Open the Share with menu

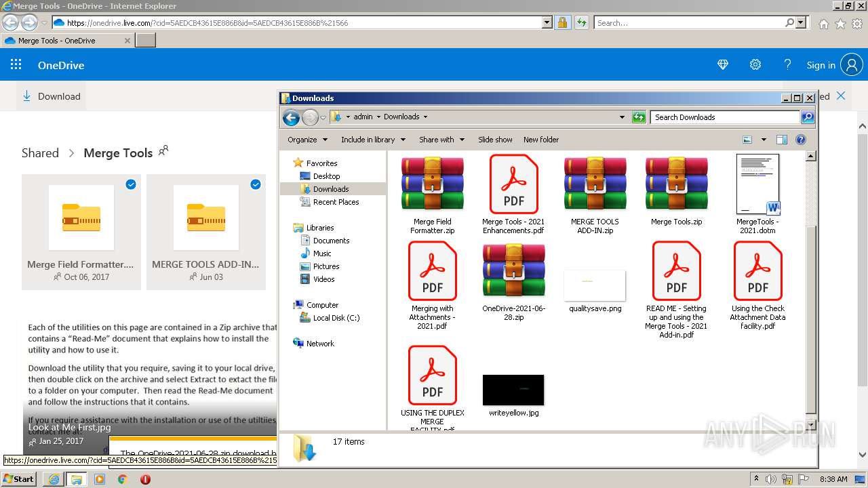(441, 140)
